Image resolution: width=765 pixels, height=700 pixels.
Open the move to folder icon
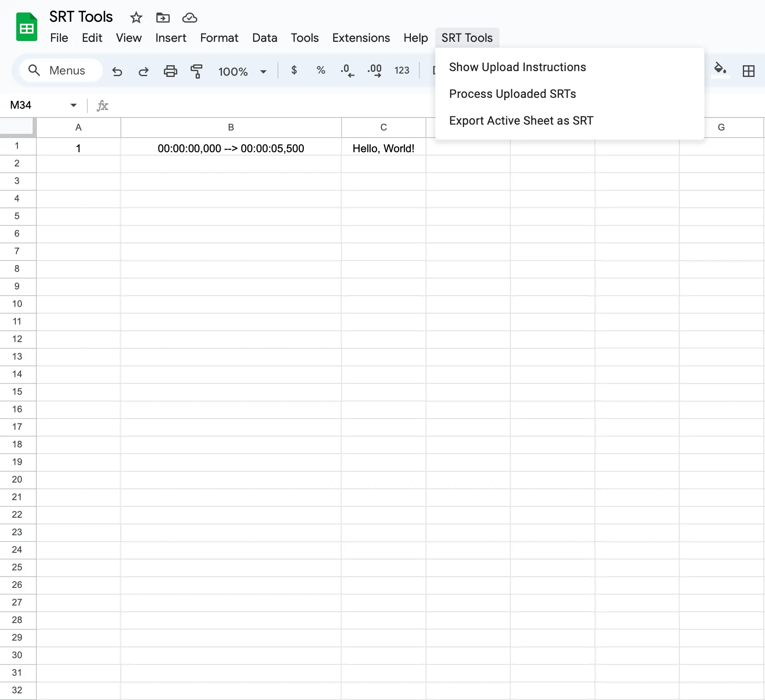[x=163, y=18]
